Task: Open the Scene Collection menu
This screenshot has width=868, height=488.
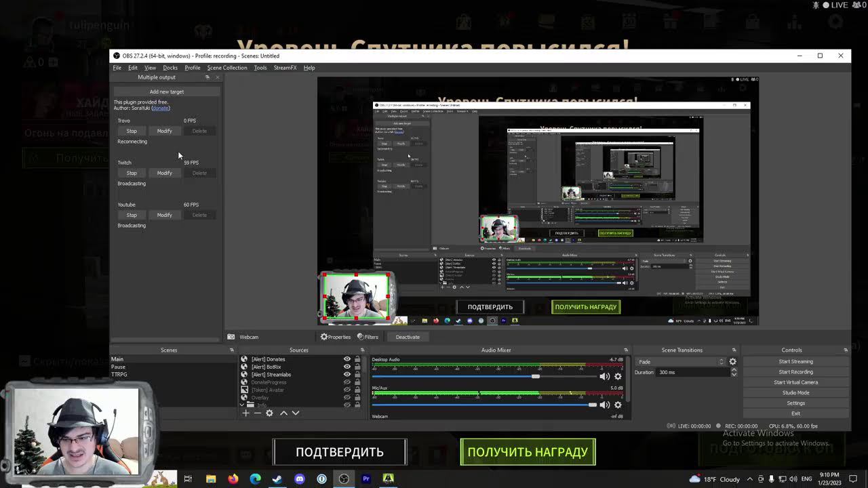Action: pyautogui.click(x=227, y=68)
